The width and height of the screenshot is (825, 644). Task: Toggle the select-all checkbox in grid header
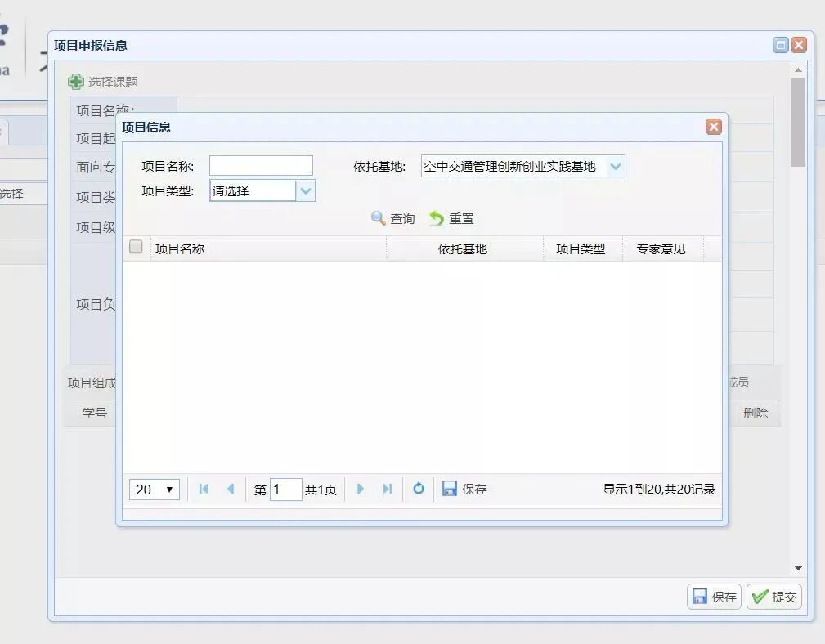(135, 246)
